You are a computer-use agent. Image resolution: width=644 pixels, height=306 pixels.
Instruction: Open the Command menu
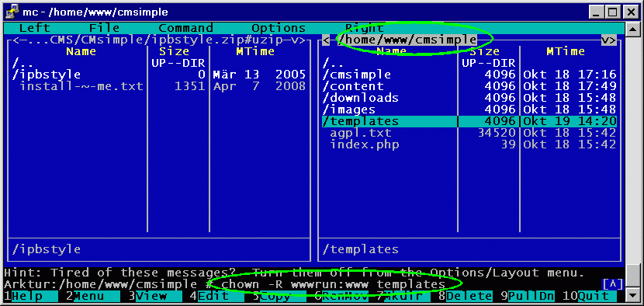coord(185,28)
